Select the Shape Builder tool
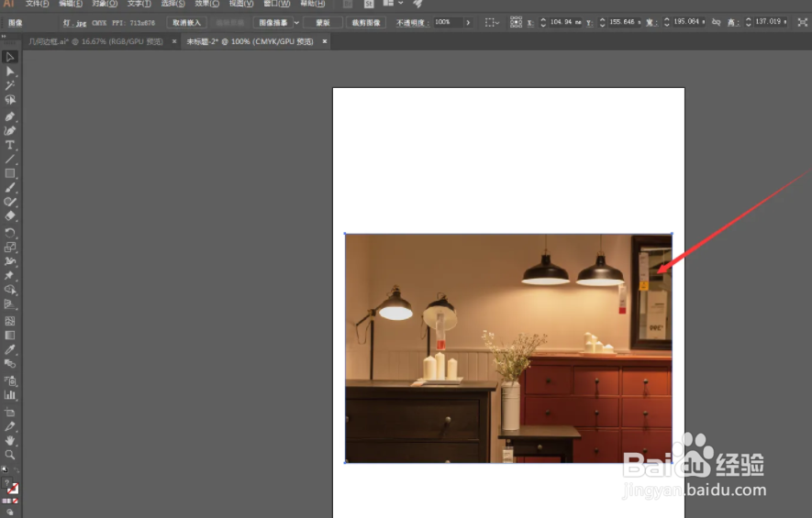 (10, 290)
